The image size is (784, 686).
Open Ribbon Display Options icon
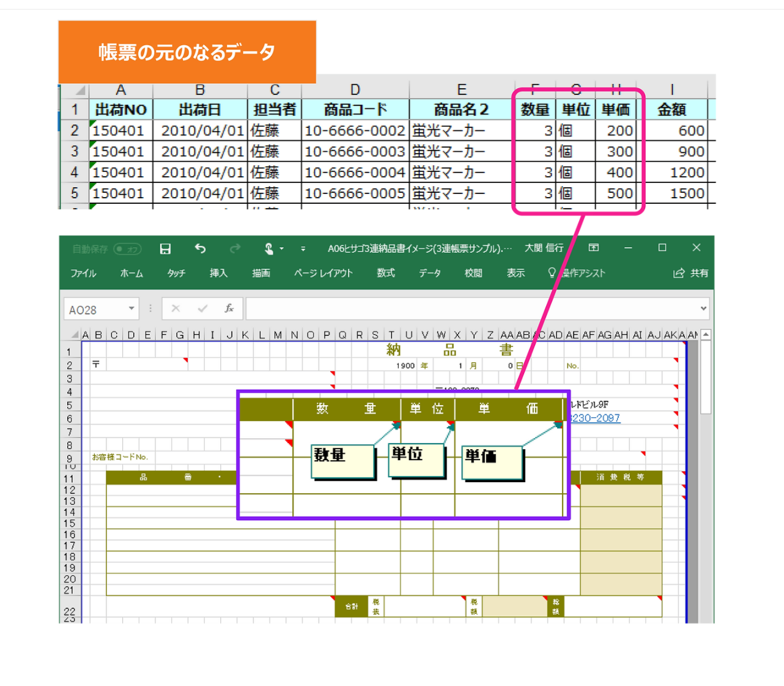(593, 248)
